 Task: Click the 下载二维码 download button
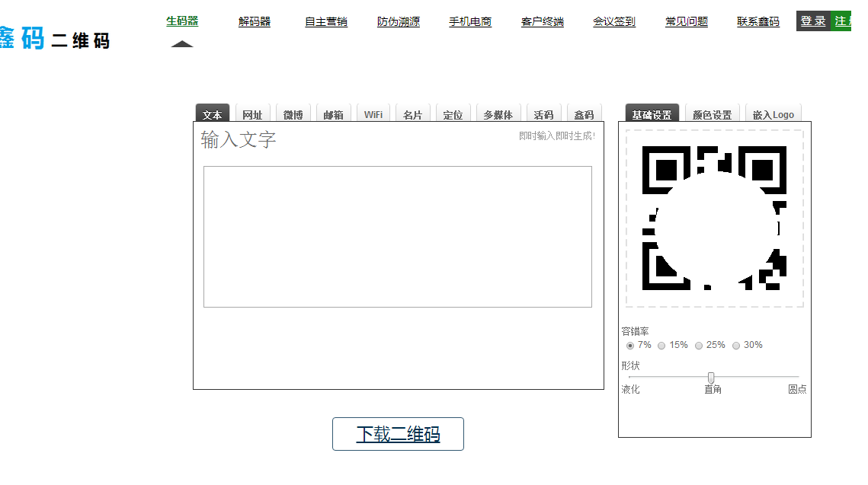pos(398,434)
